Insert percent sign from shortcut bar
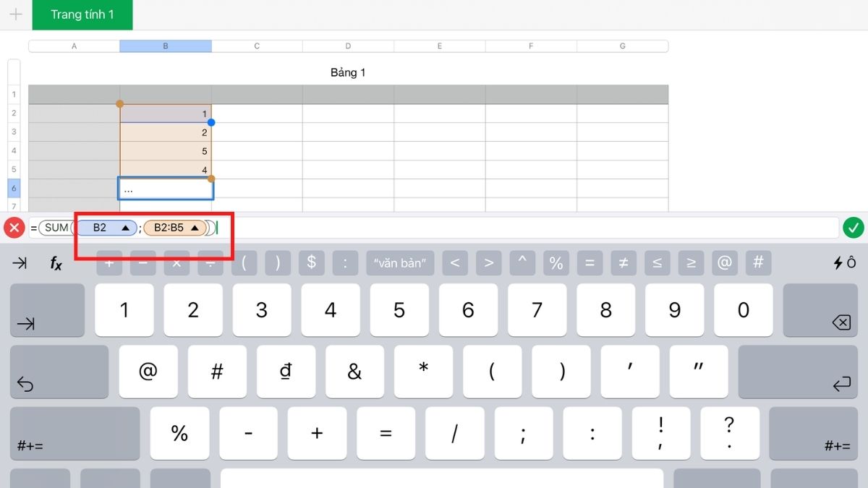The height and width of the screenshot is (488, 868). pos(556,263)
